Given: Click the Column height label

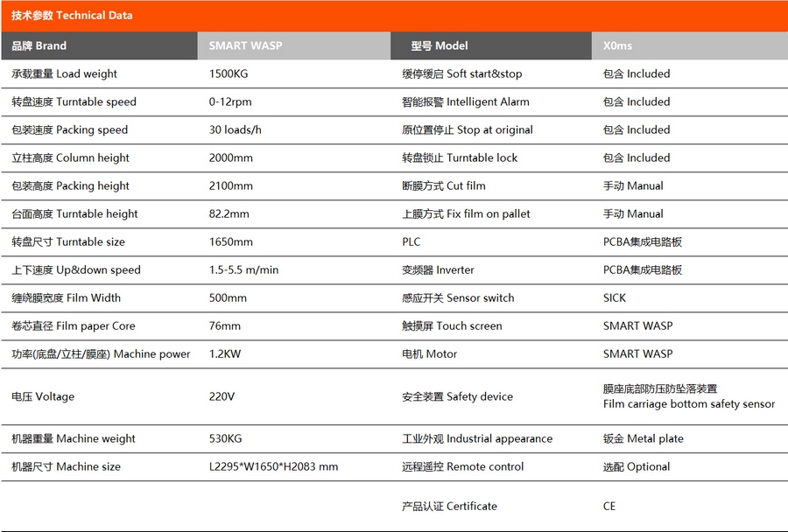Looking at the screenshot, I should (x=70, y=158).
